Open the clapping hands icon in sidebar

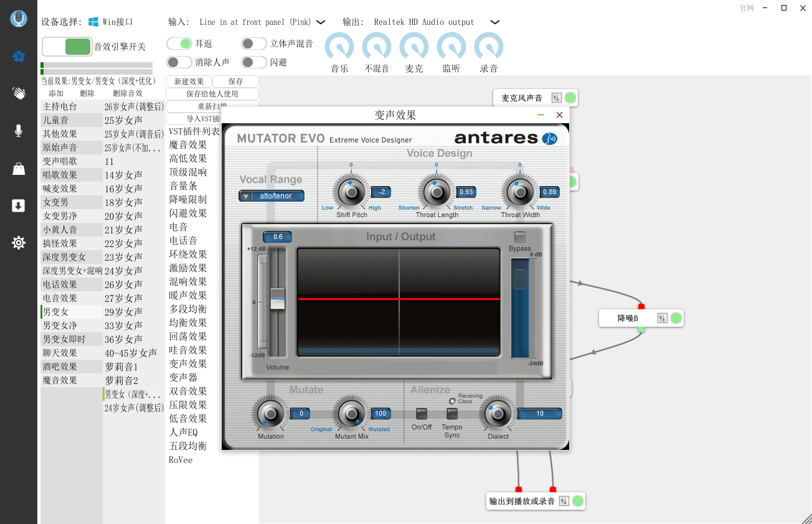coord(19,93)
